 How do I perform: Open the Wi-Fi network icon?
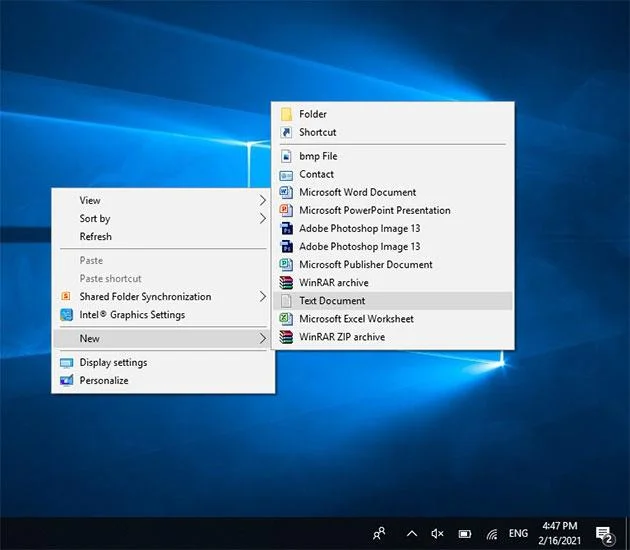tap(492, 534)
